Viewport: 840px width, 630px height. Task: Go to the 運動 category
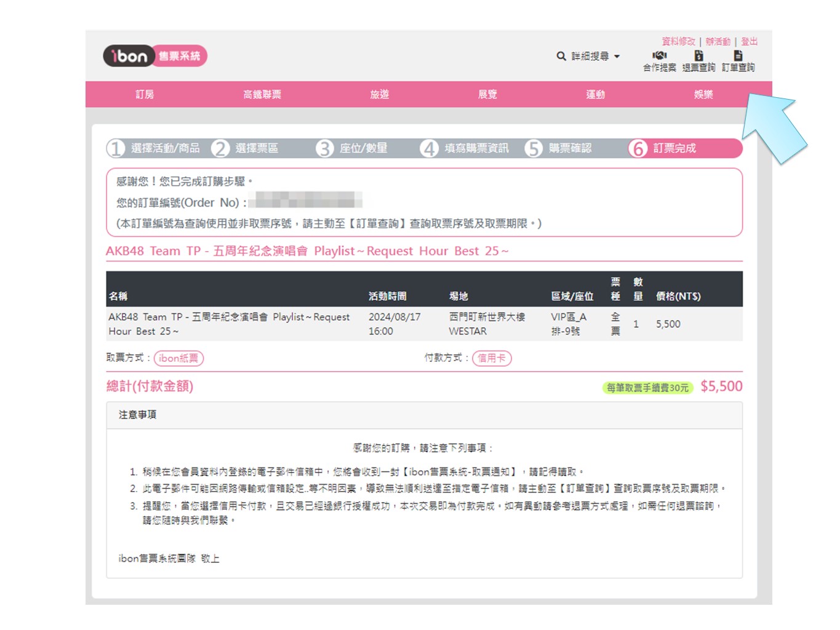(x=595, y=94)
